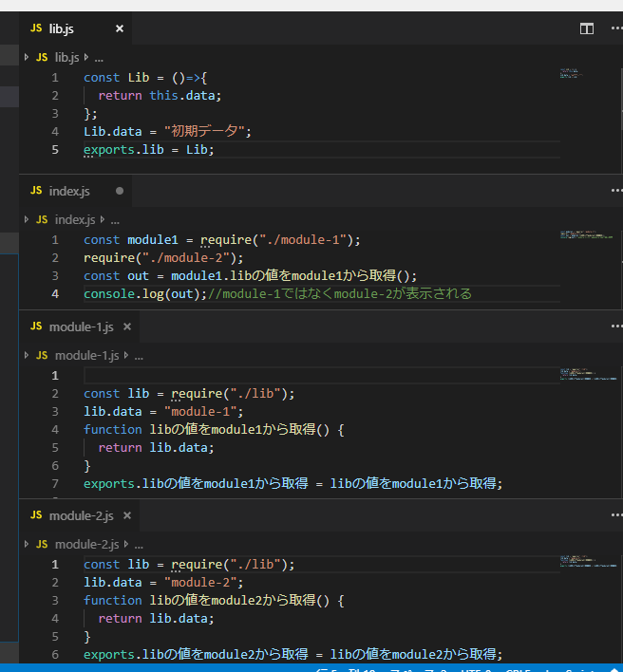Image resolution: width=623 pixels, height=672 pixels.
Task: Close the lib.js tab
Action: tap(120, 28)
